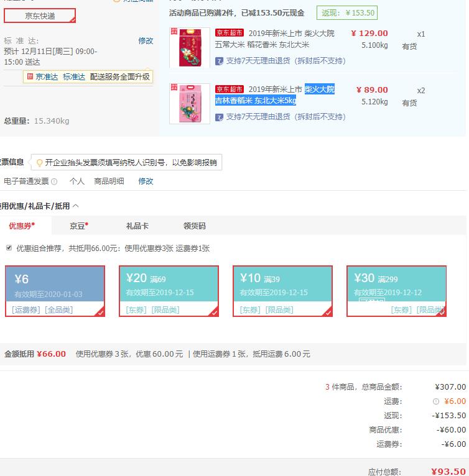Click the 总重量 15.340kg text

(37, 121)
